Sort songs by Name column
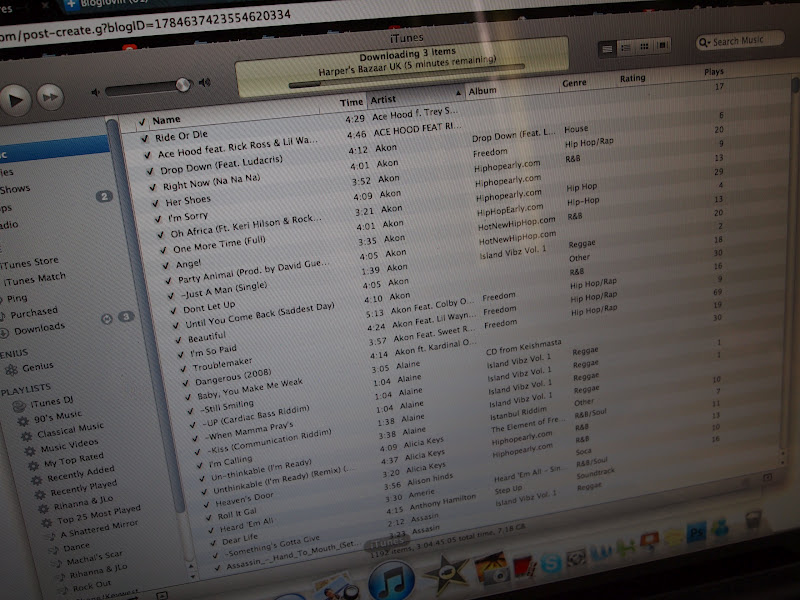This screenshot has width=800, height=600. [166, 120]
